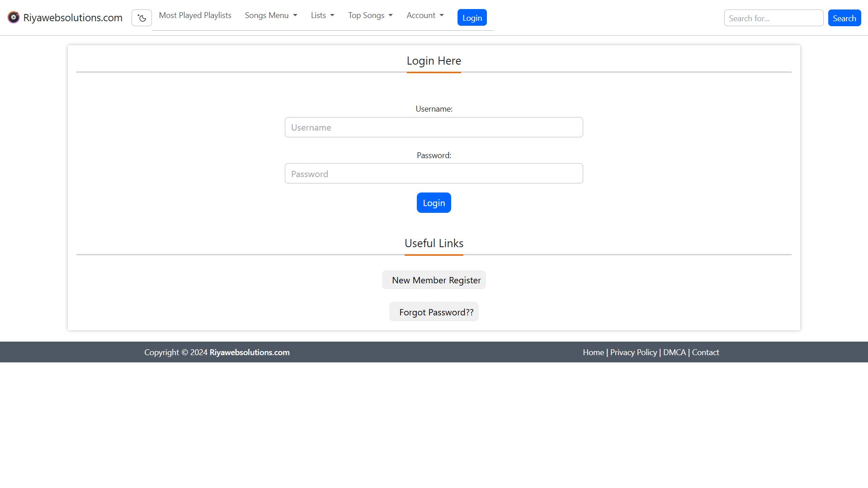Click into the Username field
Image resolution: width=868 pixels, height=488 pixels.
pyautogui.click(x=434, y=127)
